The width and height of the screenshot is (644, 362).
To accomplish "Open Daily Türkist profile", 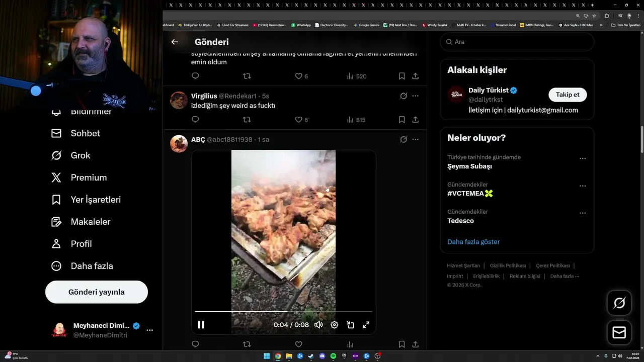I will click(x=489, y=90).
